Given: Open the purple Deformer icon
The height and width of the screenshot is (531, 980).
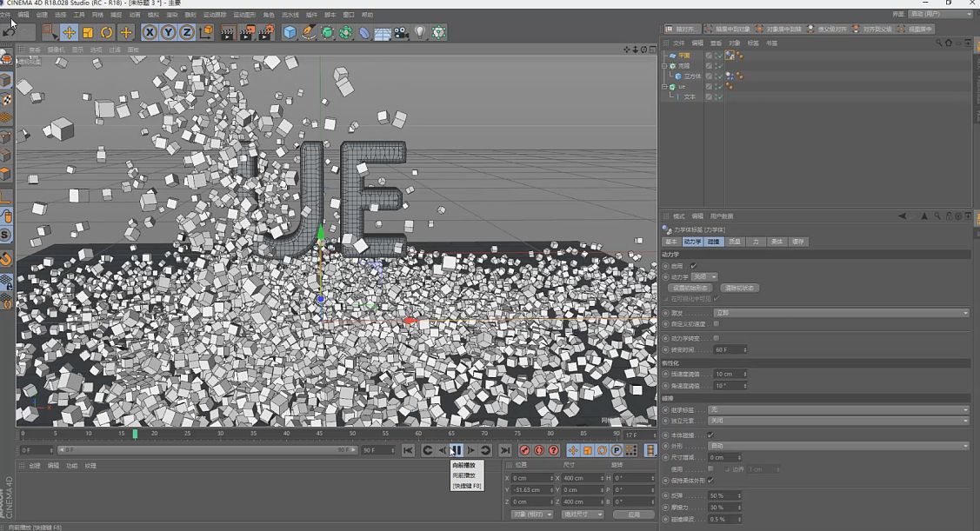Looking at the screenshot, I should 364,32.
